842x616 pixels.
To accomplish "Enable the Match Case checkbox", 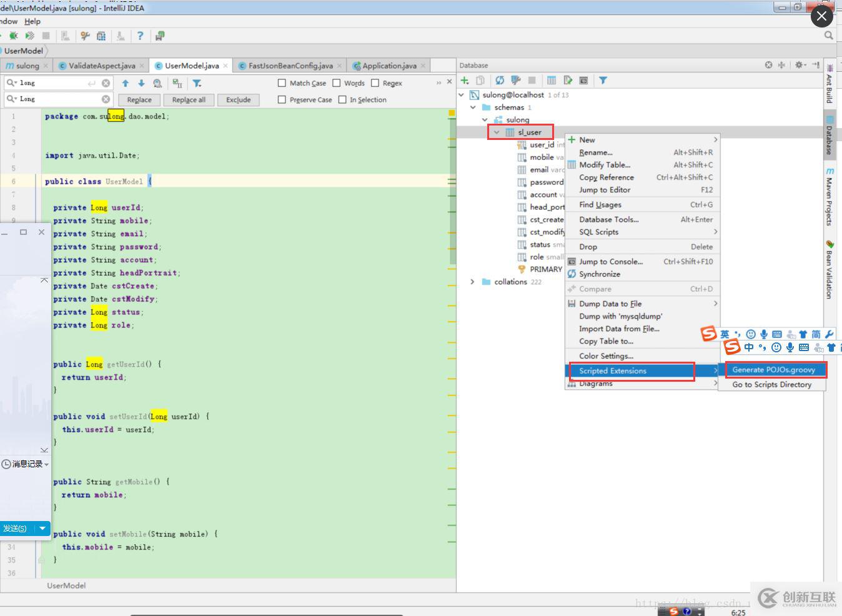I will pos(282,83).
